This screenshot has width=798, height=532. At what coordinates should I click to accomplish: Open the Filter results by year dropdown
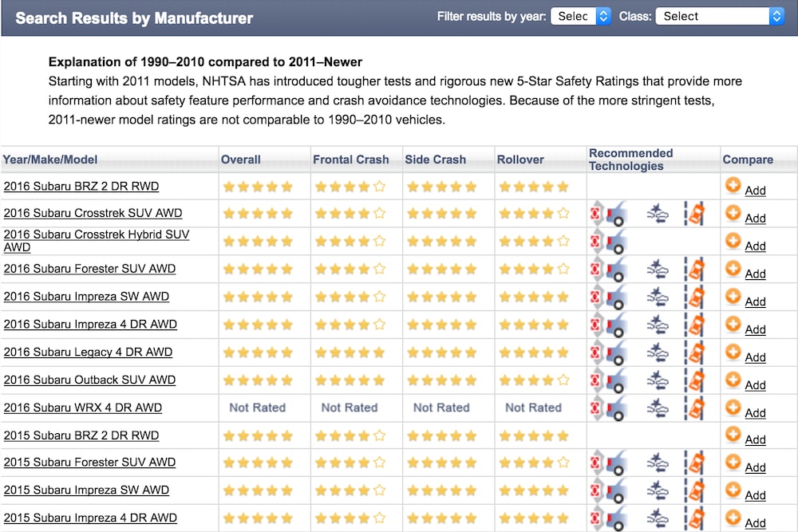pos(581,16)
